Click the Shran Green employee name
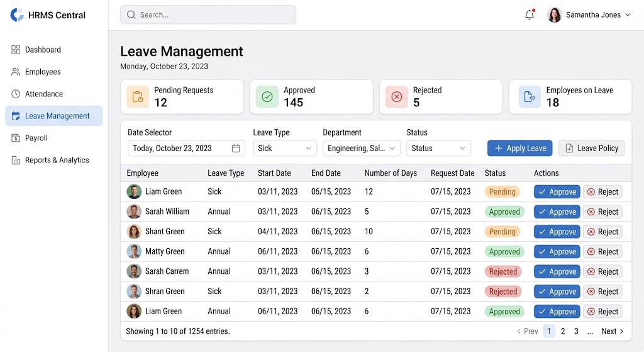 [165, 292]
